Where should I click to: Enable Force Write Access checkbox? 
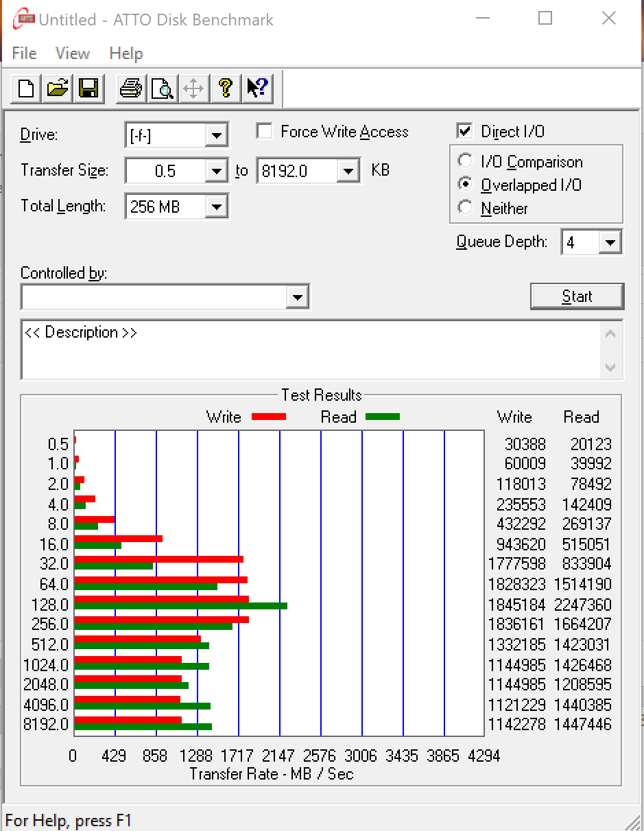(x=264, y=132)
